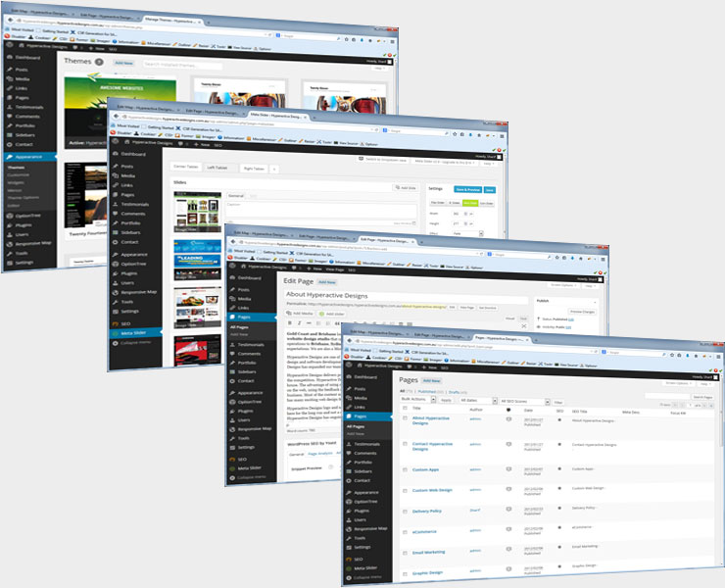Click the Italic icon in Edit Page editor
The width and height of the screenshot is (725, 588).
[299, 323]
